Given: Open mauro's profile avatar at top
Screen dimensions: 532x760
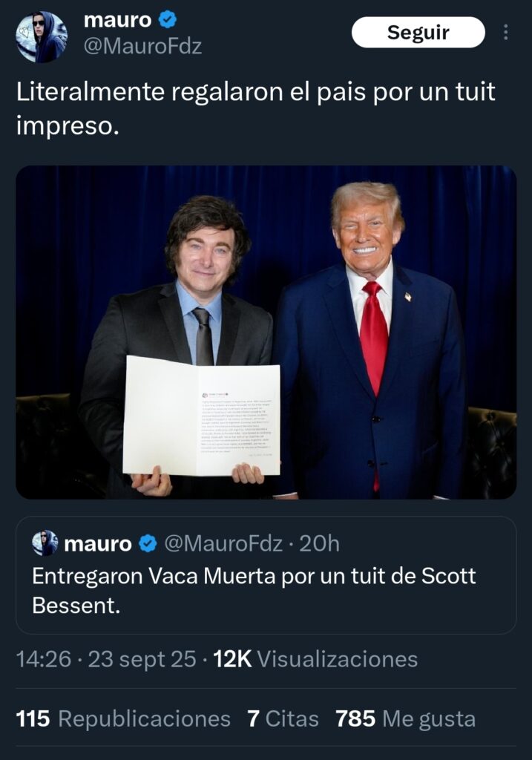Looking at the screenshot, I should pyautogui.click(x=42, y=37).
